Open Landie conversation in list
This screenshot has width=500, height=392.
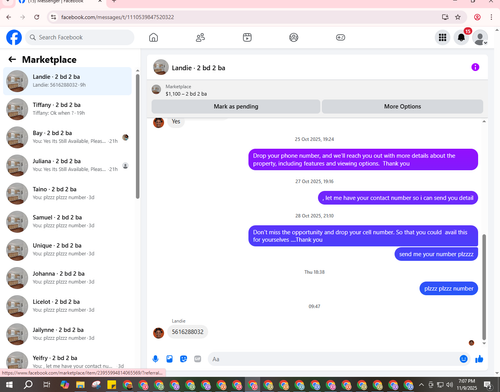[67, 81]
